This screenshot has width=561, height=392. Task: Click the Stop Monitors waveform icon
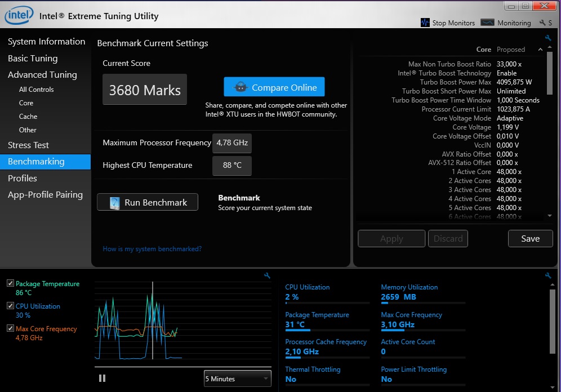point(425,23)
